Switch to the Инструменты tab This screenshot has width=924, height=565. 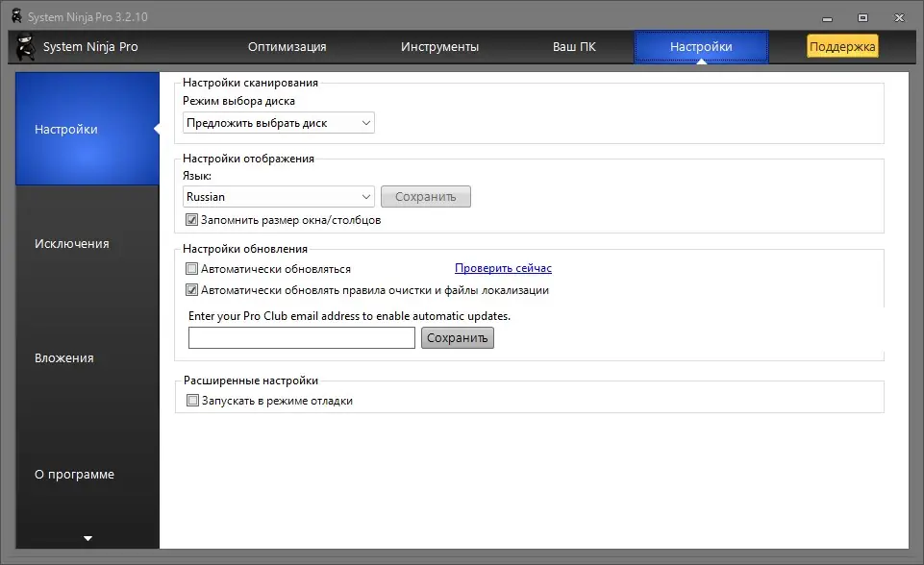coord(440,46)
